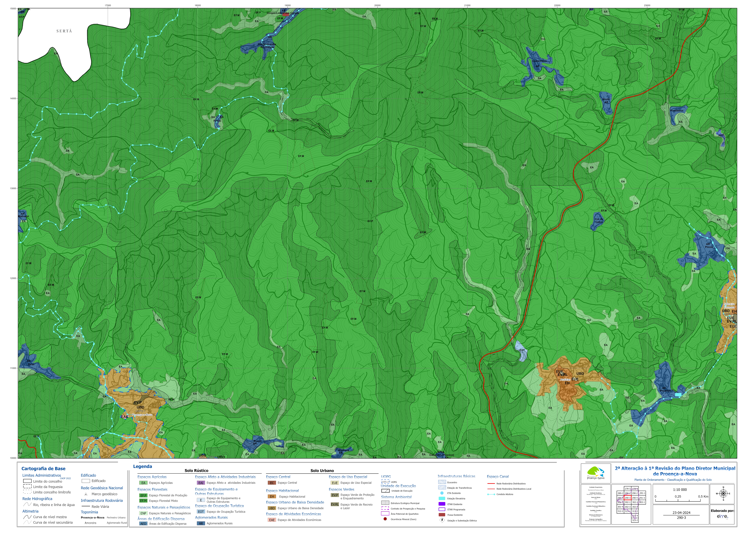Viewport: 756px width, 534px height.
Task: Click the Conduta Adutora line symbol
Action: (x=491, y=494)
